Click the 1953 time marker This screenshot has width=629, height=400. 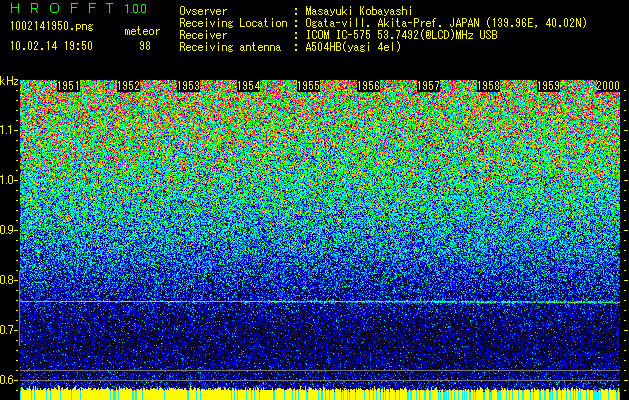(x=189, y=86)
